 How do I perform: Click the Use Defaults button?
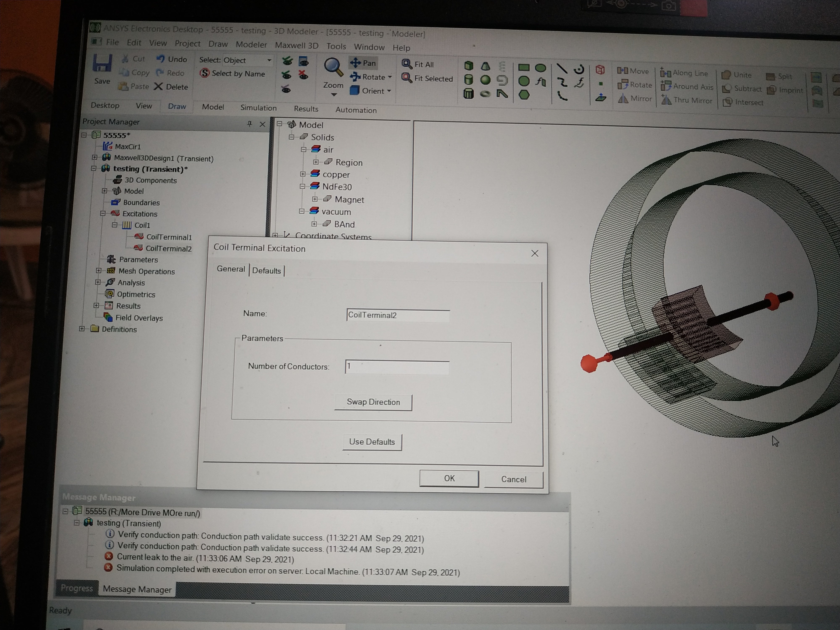372,442
